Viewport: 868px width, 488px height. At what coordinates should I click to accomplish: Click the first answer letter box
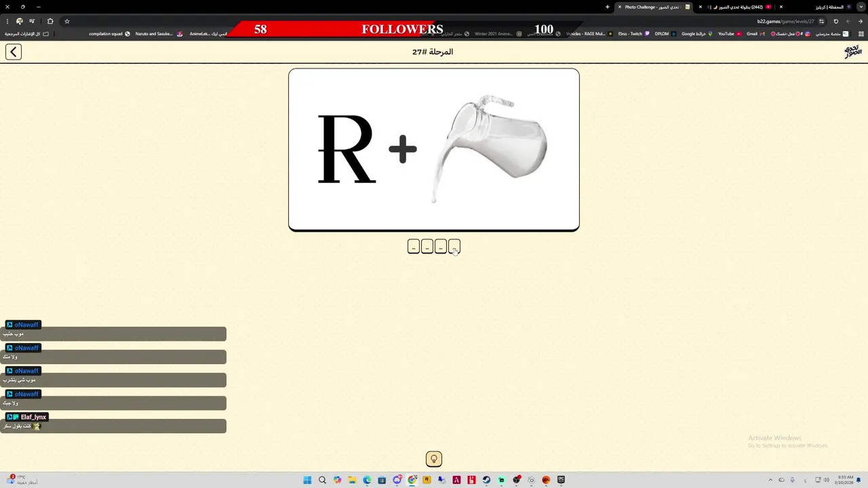pos(414,247)
